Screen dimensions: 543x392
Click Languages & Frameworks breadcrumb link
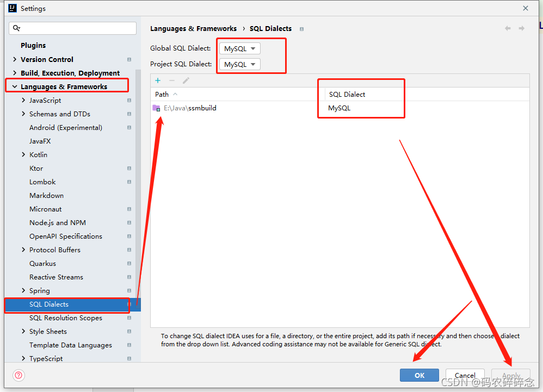coord(193,29)
